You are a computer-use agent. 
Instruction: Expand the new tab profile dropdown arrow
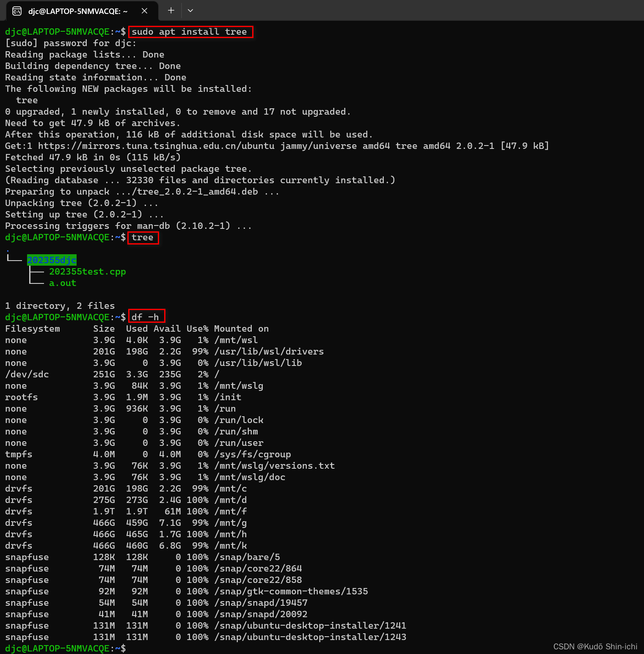pyautogui.click(x=190, y=11)
